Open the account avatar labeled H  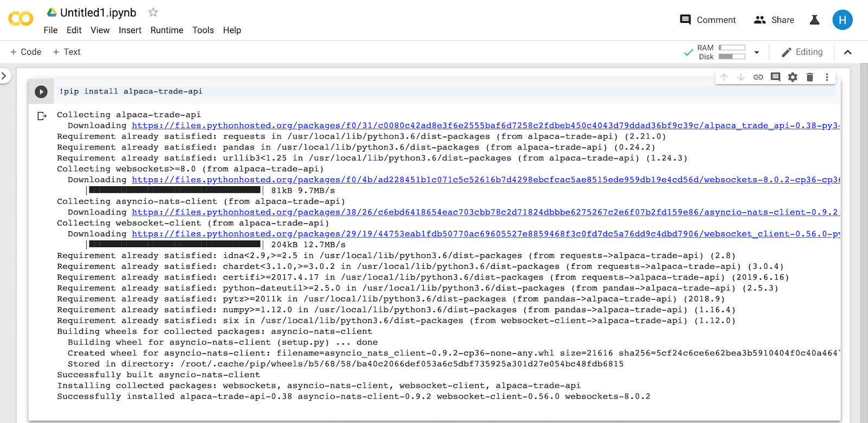(843, 20)
